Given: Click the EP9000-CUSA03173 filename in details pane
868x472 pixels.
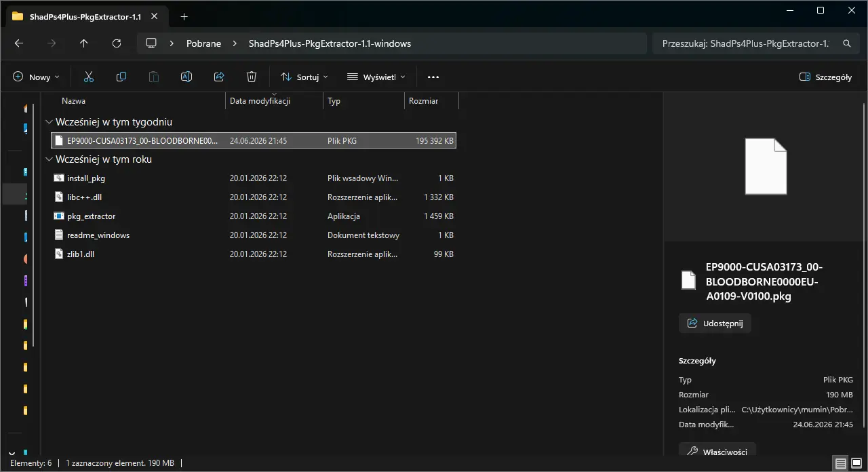Looking at the screenshot, I should 764,281.
